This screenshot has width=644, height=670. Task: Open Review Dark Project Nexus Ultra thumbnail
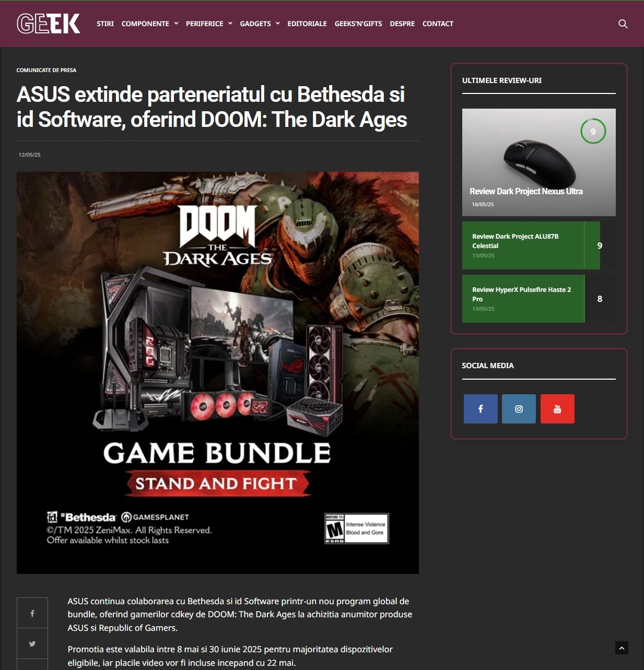[x=539, y=162]
